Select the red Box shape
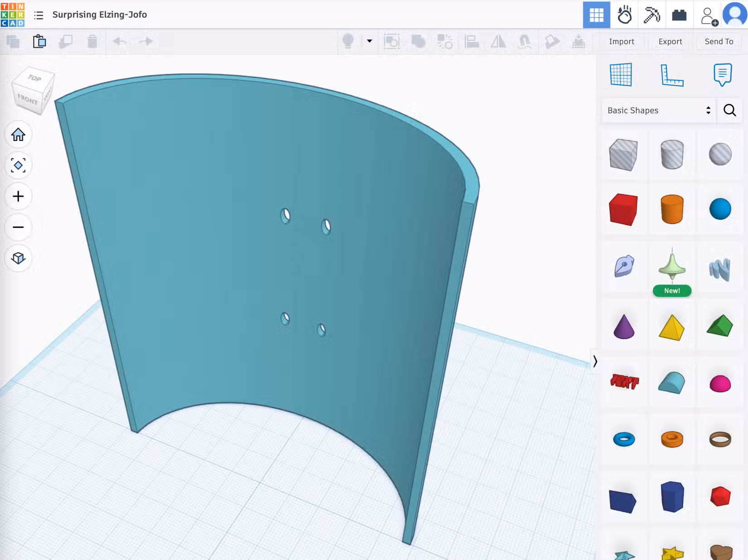Viewport: 748px width, 560px height. (624, 209)
